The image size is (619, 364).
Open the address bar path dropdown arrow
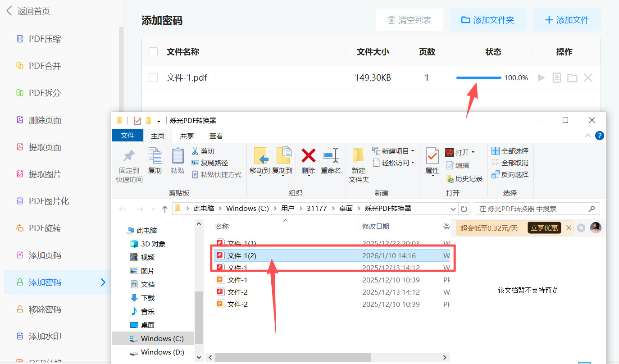[453, 208]
